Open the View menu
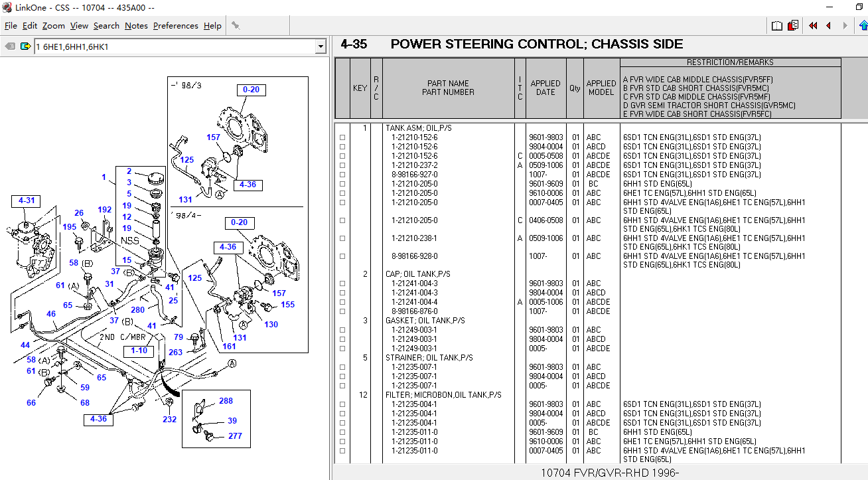The height and width of the screenshot is (480, 868). tap(79, 26)
